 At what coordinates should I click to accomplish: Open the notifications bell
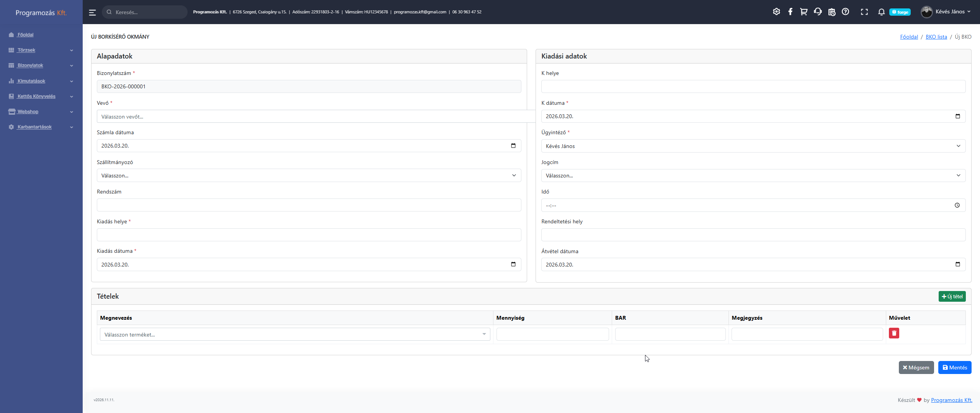(881, 12)
